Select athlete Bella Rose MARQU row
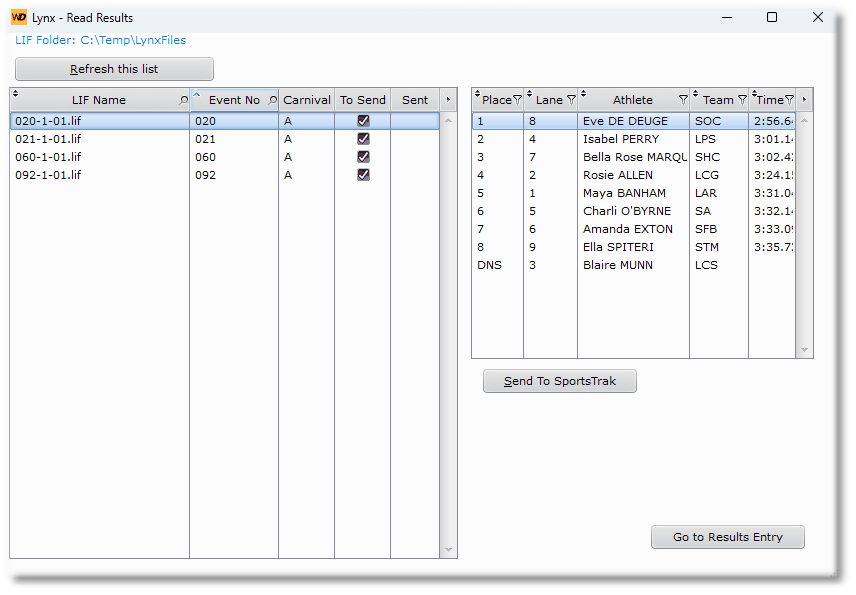856x595 pixels. click(x=633, y=157)
